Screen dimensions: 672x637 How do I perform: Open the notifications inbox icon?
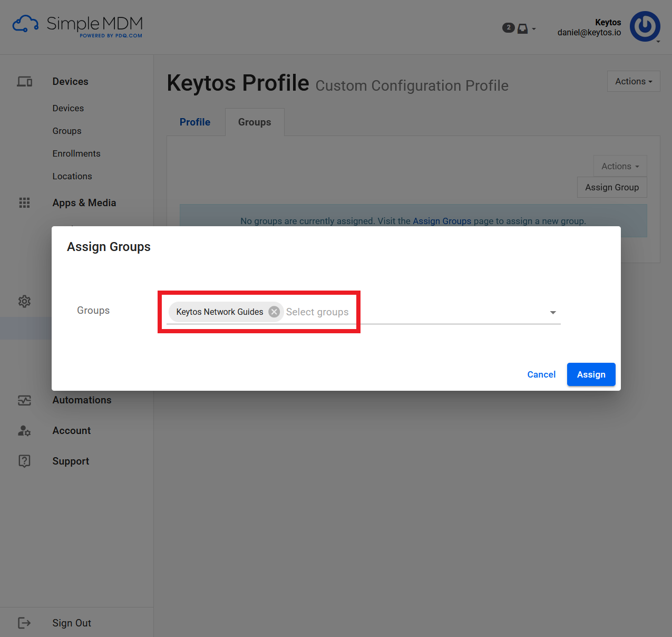(522, 28)
